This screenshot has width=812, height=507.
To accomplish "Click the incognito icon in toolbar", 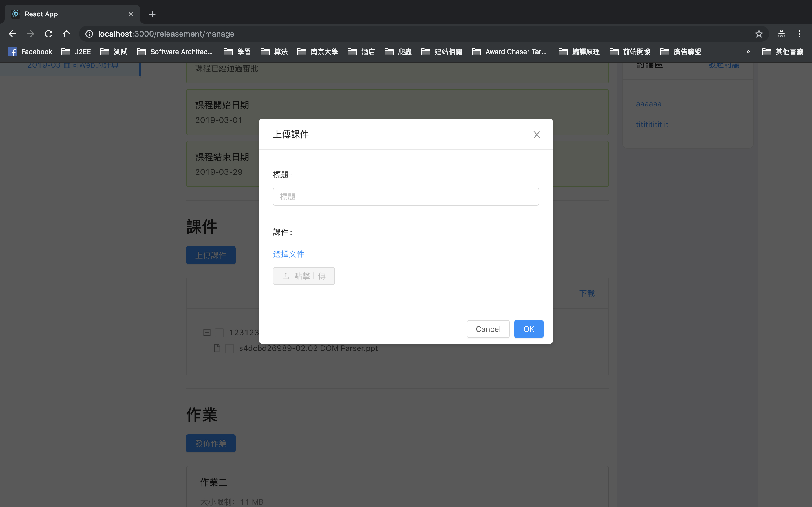I will pos(781,34).
